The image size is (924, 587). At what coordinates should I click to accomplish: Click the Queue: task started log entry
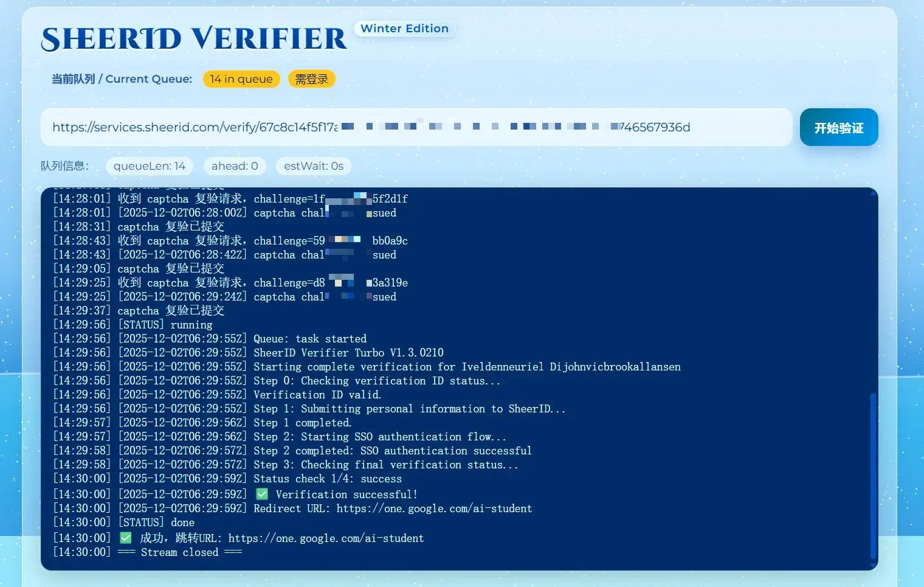(309, 339)
